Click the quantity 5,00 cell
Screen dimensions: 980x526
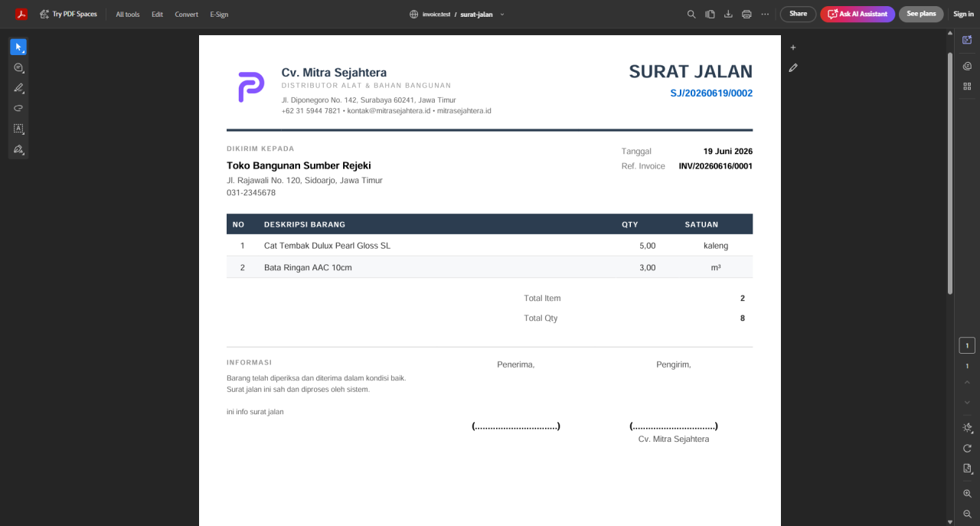click(648, 246)
